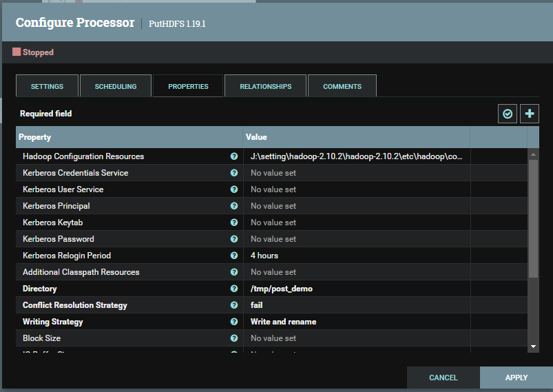Click help icon for Conflict Resolution Strategy
Screen dimensions: 553x392
tap(234, 305)
